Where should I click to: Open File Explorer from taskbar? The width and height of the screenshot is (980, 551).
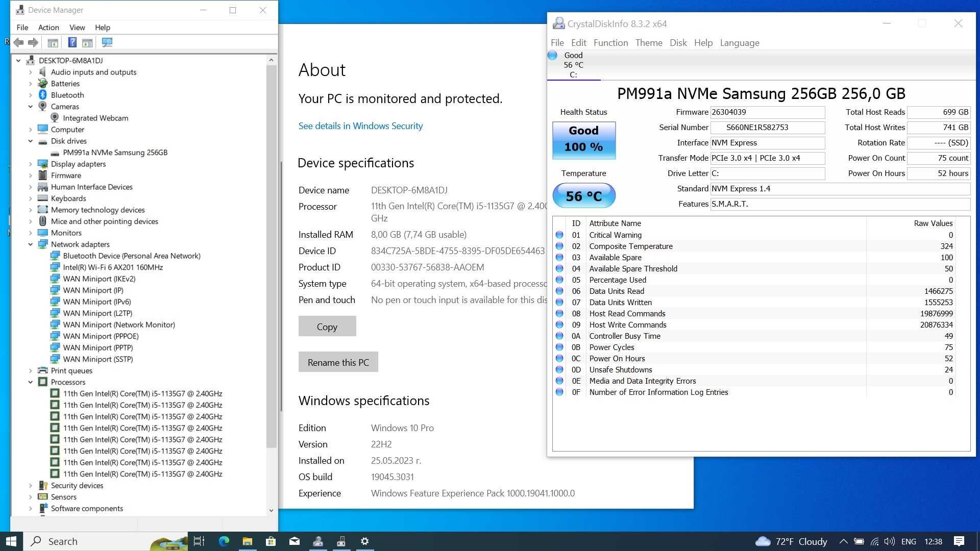pos(248,541)
